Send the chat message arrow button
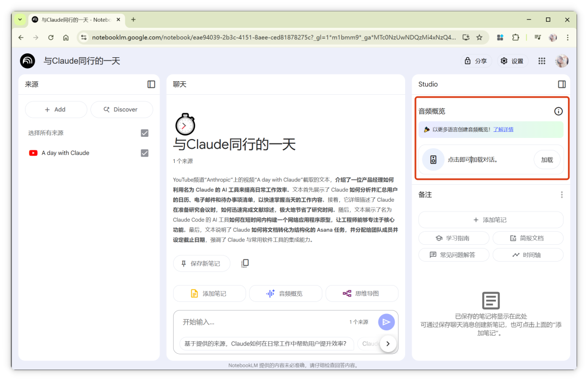 pyautogui.click(x=386, y=322)
